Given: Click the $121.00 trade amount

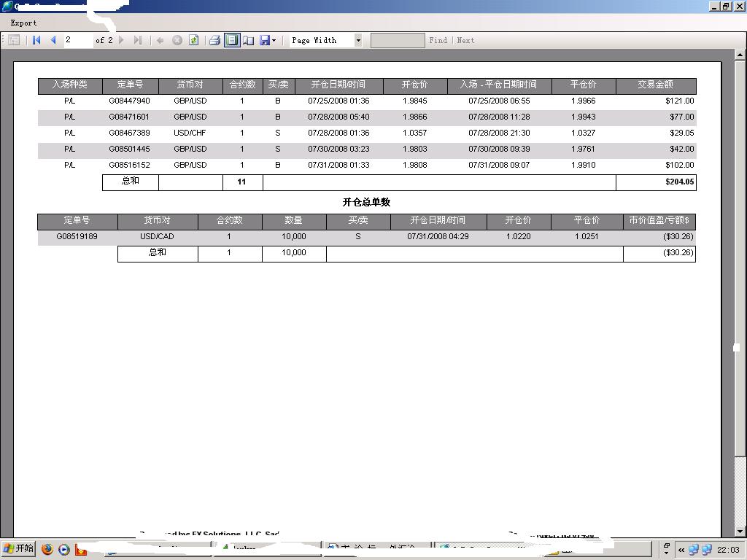Looking at the screenshot, I should [679, 101].
